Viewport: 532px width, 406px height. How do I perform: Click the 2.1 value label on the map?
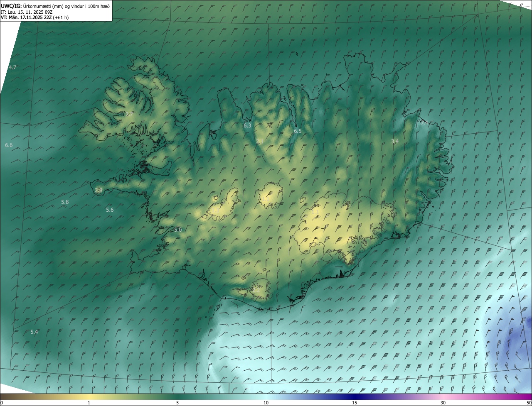(260, 142)
